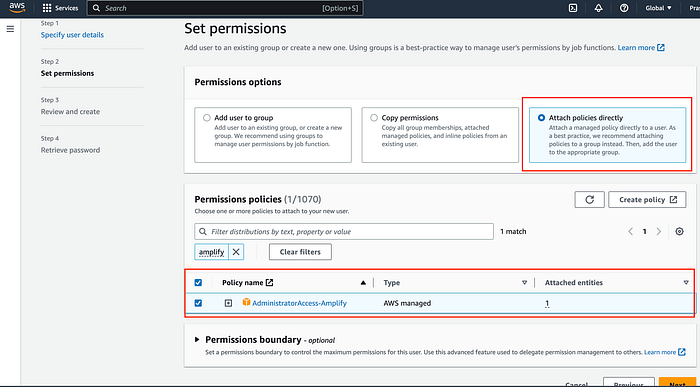700x387 pixels.
Task: Open Learn more link in Permissions boundary
Action: (664, 352)
